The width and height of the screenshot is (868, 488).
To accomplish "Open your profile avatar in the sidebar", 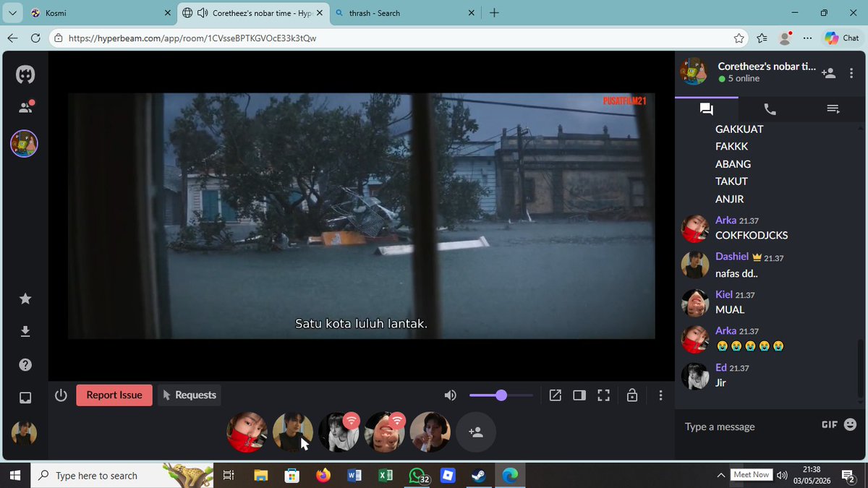I will pyautogui.click(x=24, y=432).
